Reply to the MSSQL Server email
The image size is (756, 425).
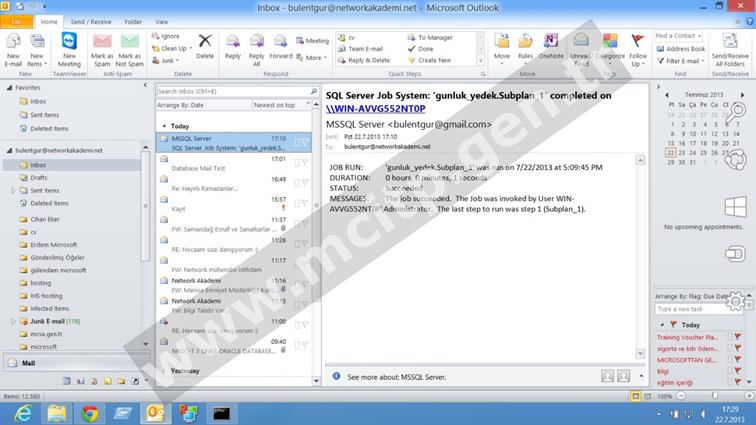tap(232, 47)
